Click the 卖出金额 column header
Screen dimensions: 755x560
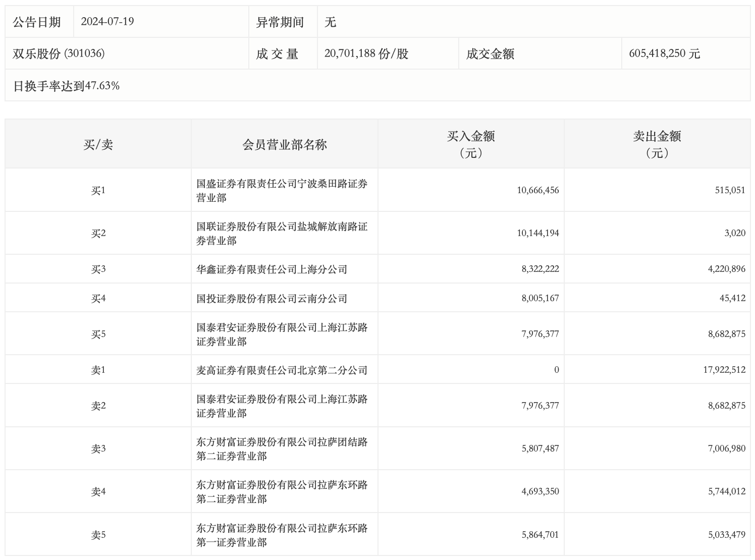click(x=657, y=144)
